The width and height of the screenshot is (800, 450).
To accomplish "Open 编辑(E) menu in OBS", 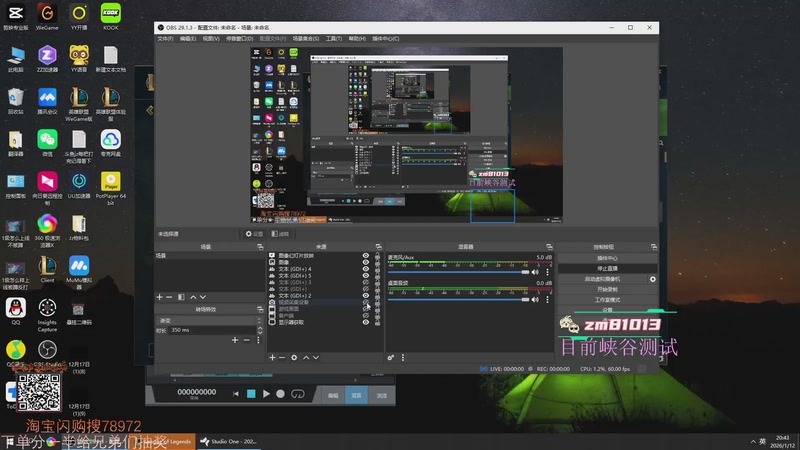I will click(x=188, y=39).
